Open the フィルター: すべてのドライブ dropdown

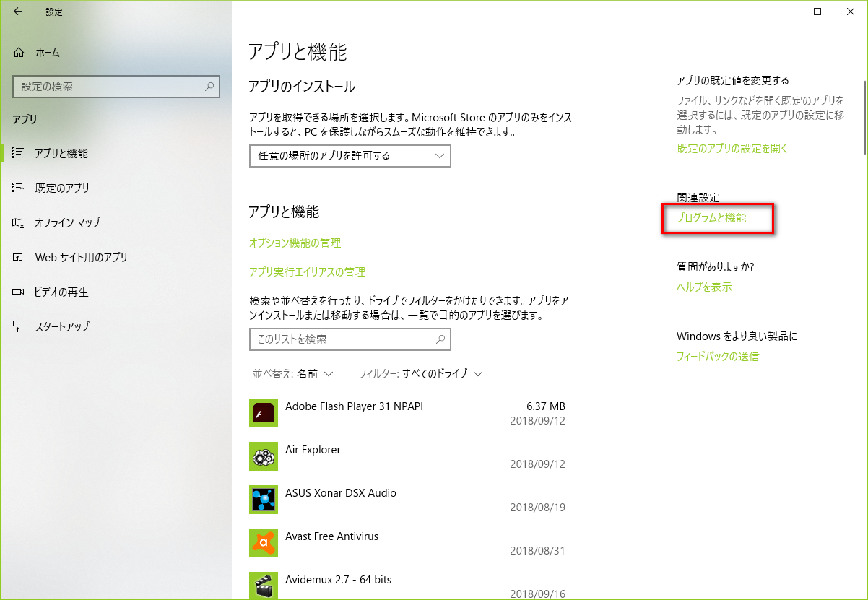coord(420,374)
